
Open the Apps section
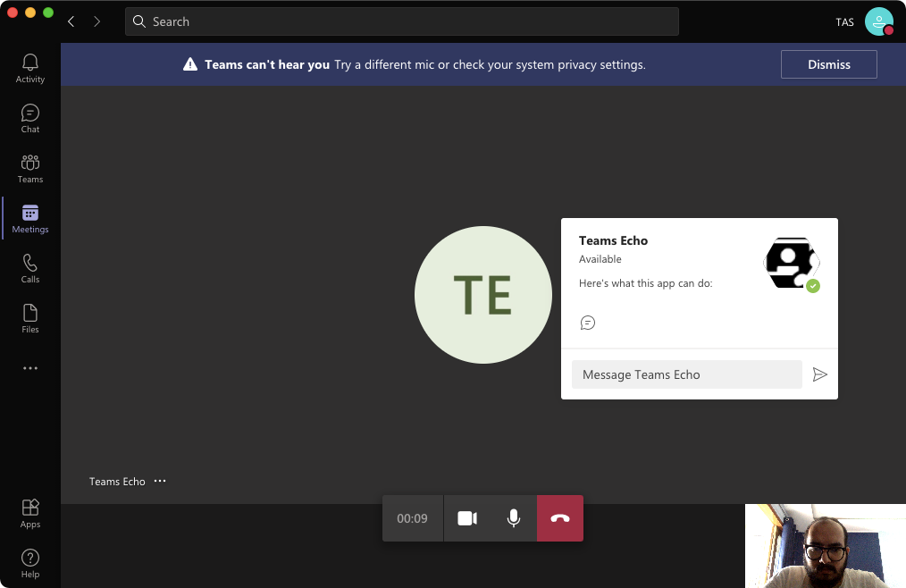(29, 512)
